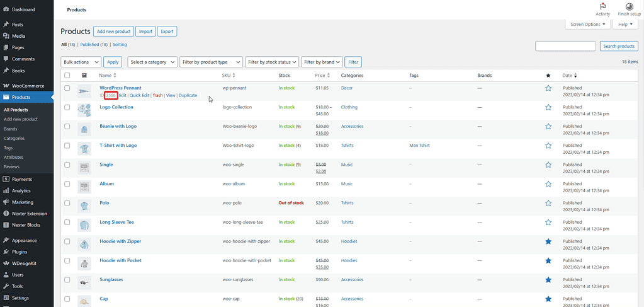Screen dimensions: 644x307
Task: Click the Pages icon in sidebar
Action: tap(6, 48)
